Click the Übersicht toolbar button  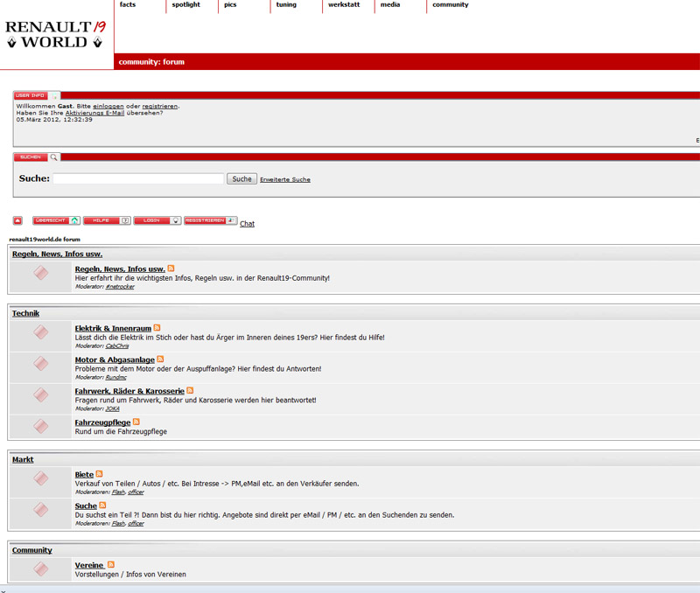[x=56, y=220]
